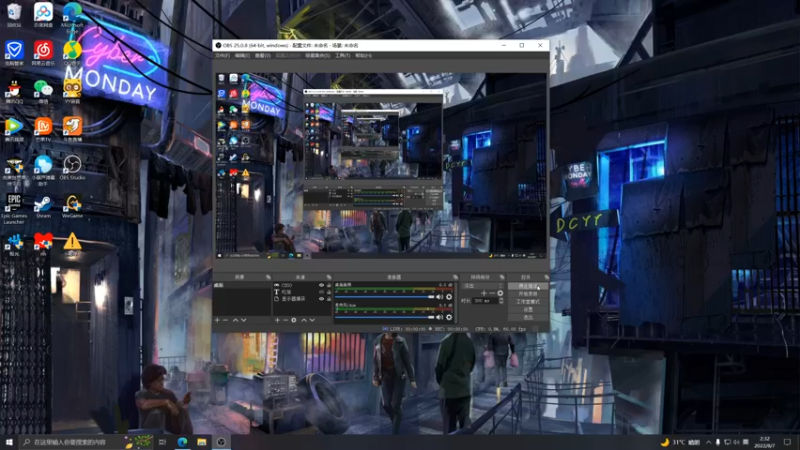Mute the mic/aux speaker icon
Image resolution: width=800 pixels, height=450 pixels.
[x=440, y=317]
